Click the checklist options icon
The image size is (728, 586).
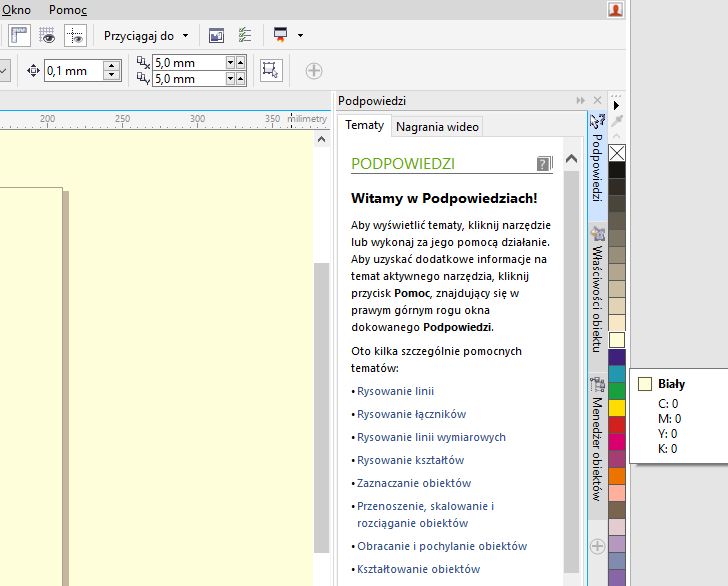coord(245,36)
